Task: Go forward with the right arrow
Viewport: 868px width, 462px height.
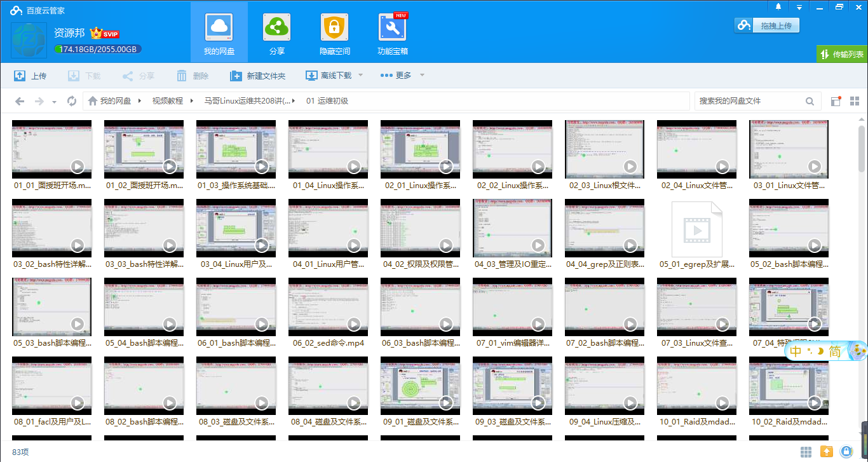Action: click(39, 101)
